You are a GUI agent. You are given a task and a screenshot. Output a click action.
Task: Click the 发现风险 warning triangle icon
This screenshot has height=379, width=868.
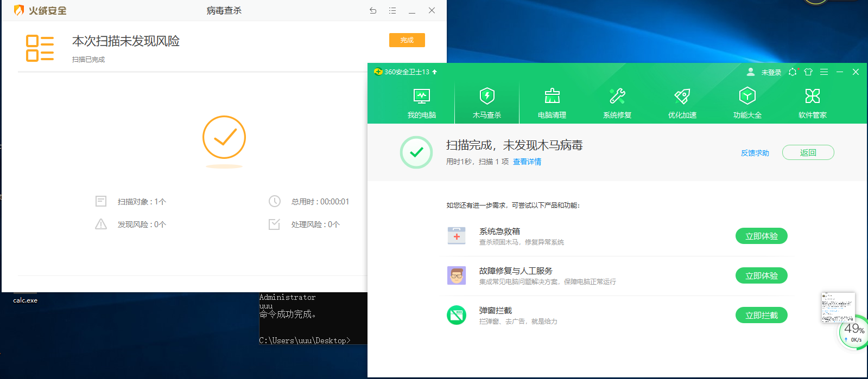click(x=101, y=224)
